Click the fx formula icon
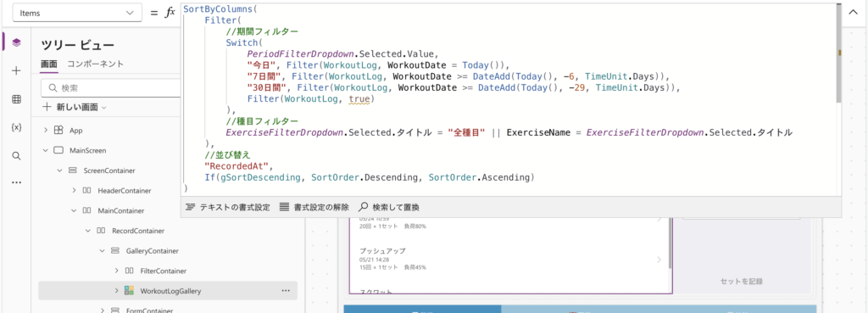868x313 pixels. click(x=170, y=13)
